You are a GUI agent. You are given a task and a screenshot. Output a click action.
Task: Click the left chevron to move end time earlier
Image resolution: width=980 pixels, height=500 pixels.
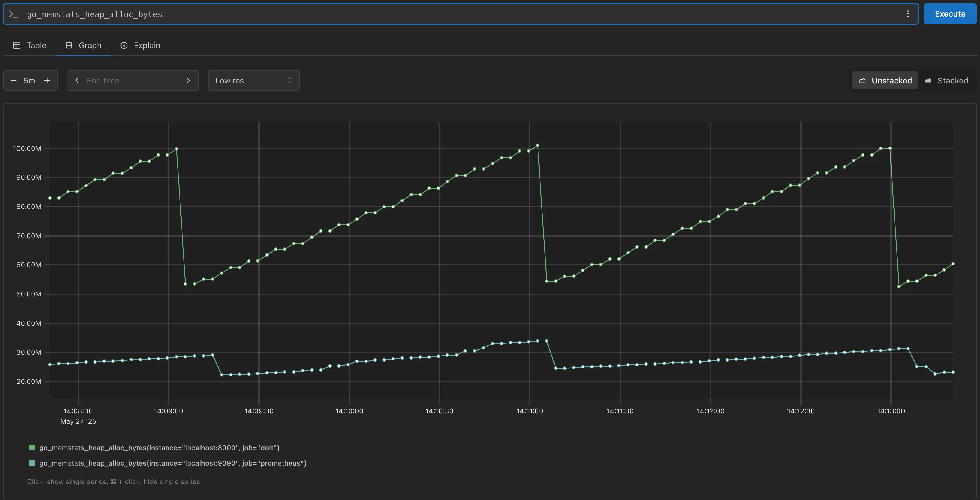coord(77,80)
